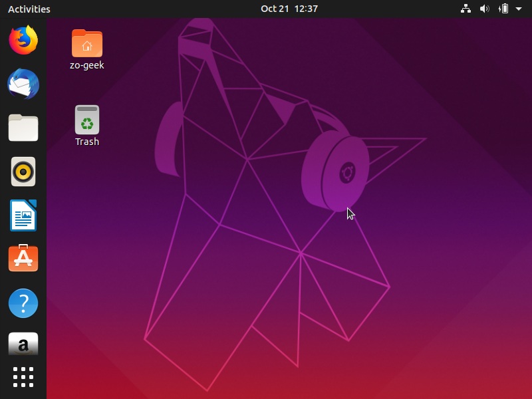The width and height of the screenshot is (532, 399).
Task: Select the Trash desktop icon
Action: tap(87, 120)
